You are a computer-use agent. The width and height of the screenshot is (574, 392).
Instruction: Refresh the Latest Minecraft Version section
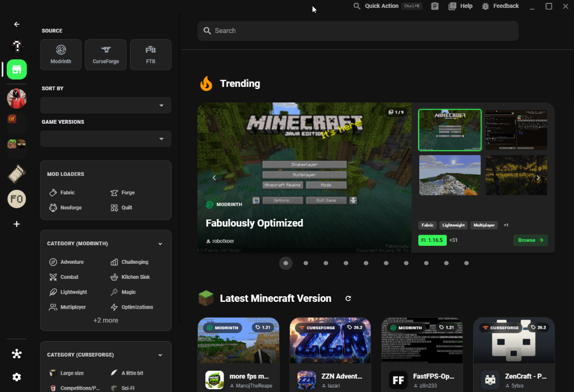pyautogui.click(x=348, y=298)
